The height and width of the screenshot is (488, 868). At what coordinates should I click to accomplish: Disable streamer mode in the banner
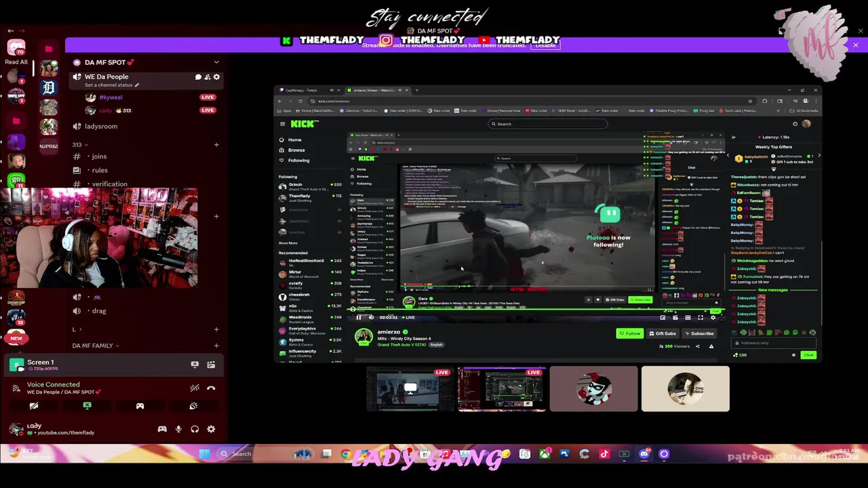click(545, 45)
